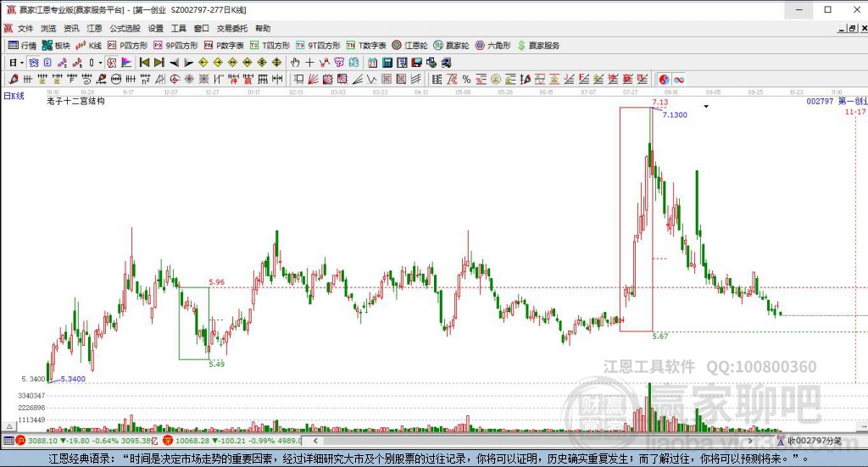Click the percent sign drawing tool
This screenshot has height=467, width=868.
(x=465, y=79)
